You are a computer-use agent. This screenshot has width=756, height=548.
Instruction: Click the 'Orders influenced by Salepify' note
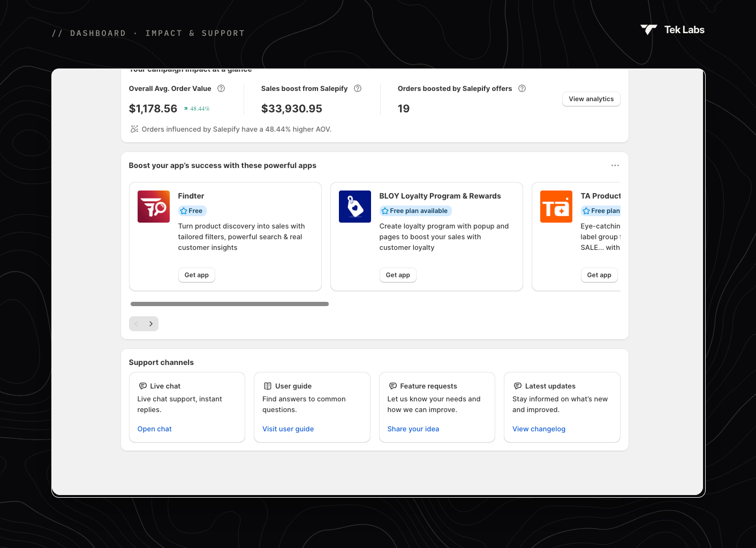(237, 129)
